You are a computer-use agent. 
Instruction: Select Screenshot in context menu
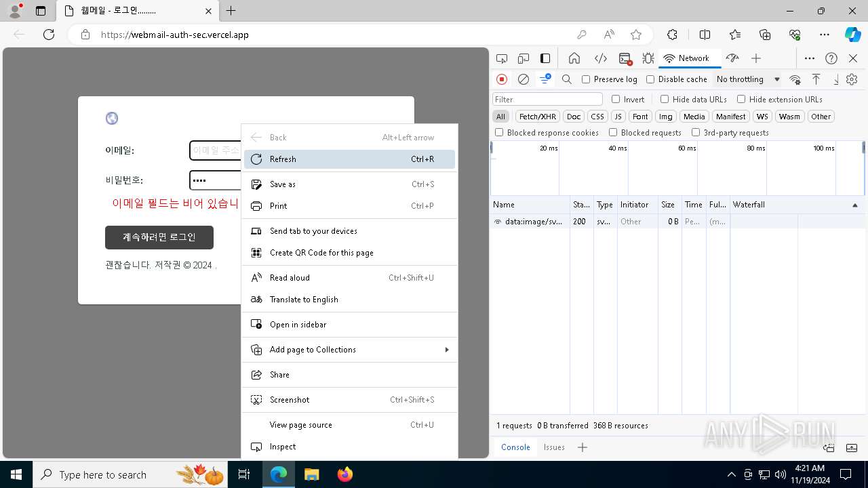click(x=349, y=400)
